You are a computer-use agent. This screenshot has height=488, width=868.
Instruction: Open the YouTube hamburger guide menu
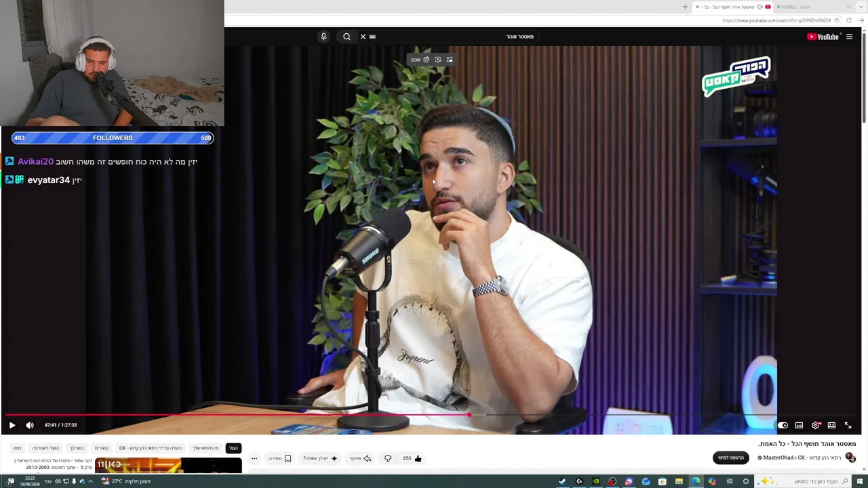[x=849, y=37]
